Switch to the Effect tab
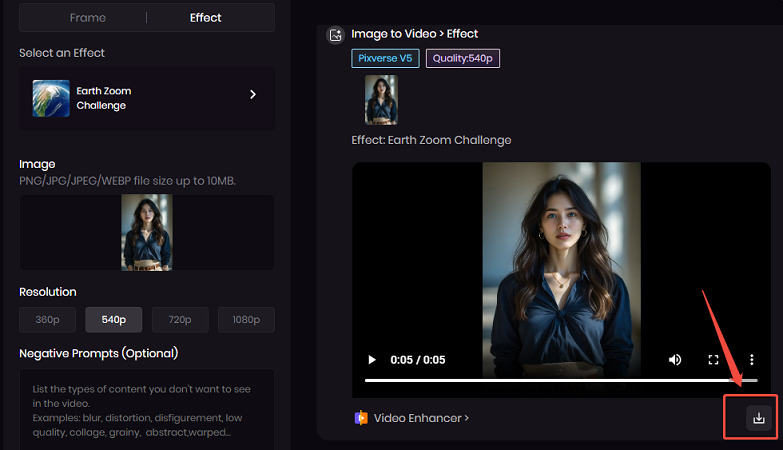The width and height of the screenshot is (783, 450). 206,18
